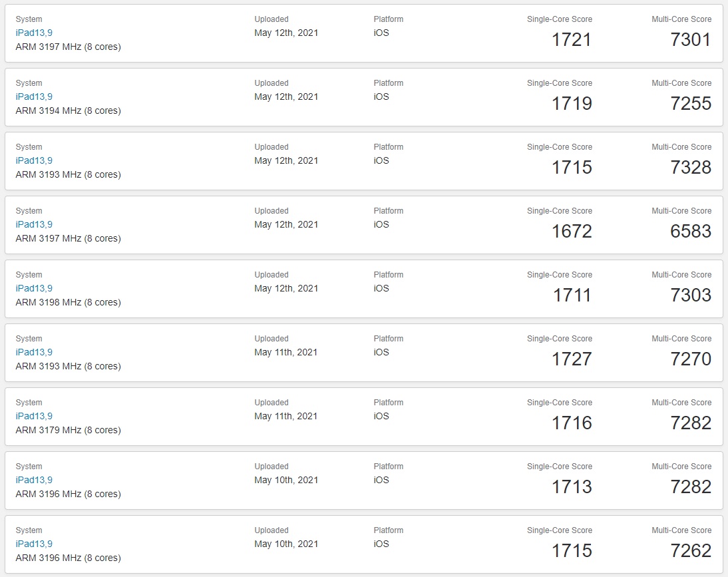Click the multi-core score 7301
Image resolution: width=728 pixels, height=577 pixels.
[690, 40]
